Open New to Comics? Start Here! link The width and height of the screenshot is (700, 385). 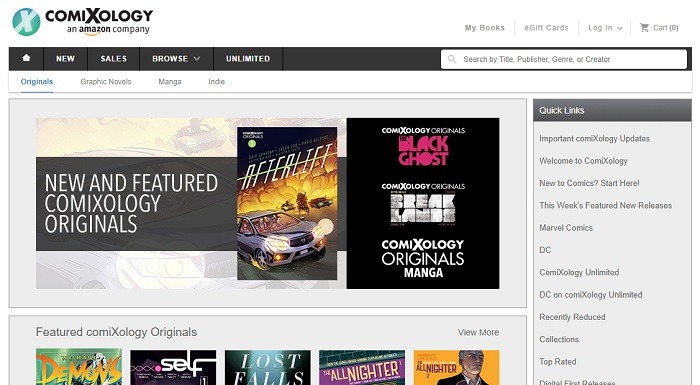click(x=589, y=183)
